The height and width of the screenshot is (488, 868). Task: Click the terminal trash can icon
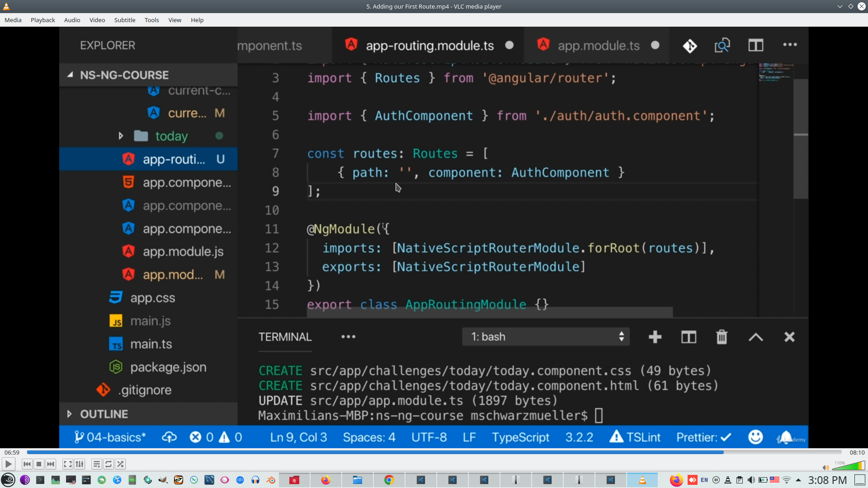click(722, 337)
